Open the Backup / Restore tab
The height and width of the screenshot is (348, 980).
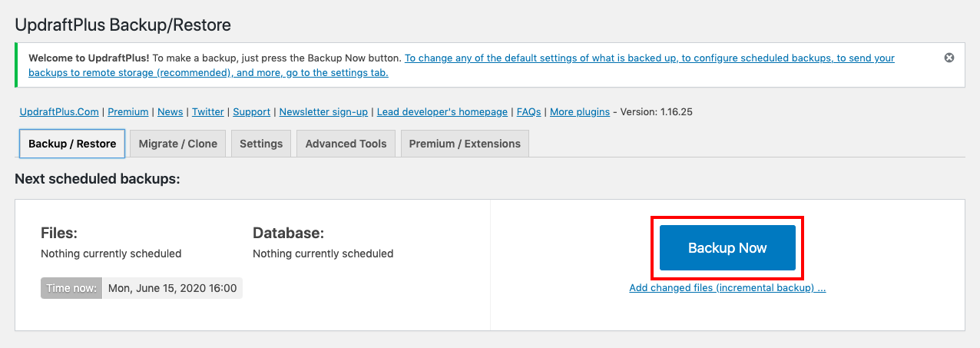[72, 144]
